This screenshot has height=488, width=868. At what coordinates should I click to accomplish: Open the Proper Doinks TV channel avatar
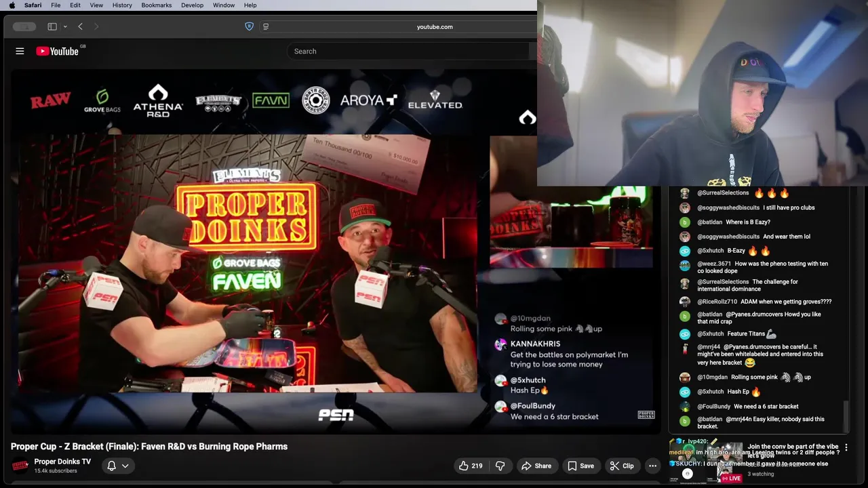[20, 466]
